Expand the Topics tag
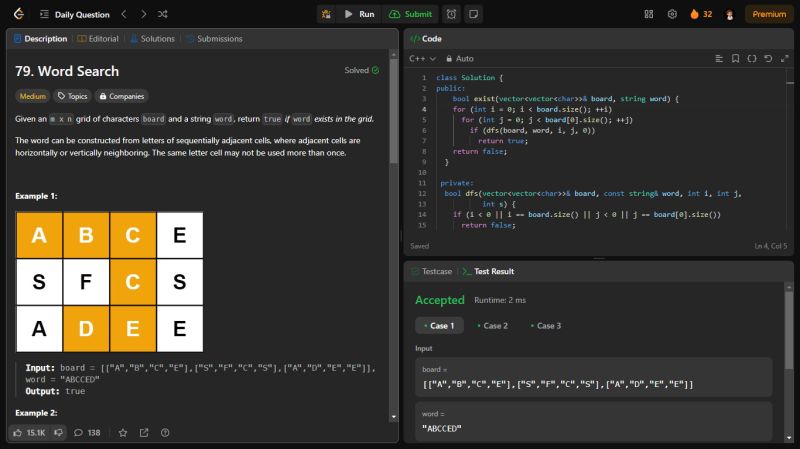 point(71,97)
